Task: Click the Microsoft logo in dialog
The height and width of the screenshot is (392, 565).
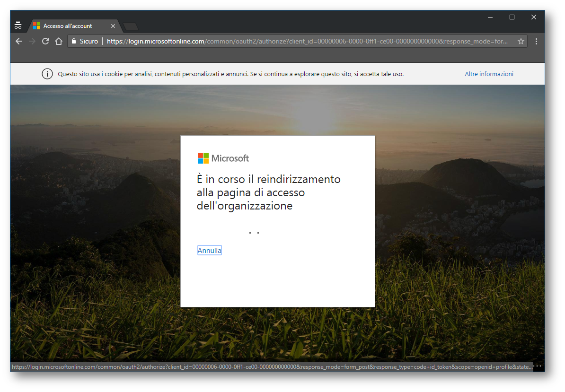Action: pos(223,158)
